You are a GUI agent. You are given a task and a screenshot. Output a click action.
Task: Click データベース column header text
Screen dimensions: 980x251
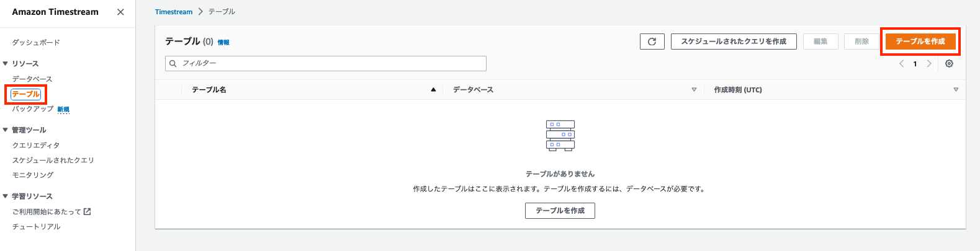(473, 90)
